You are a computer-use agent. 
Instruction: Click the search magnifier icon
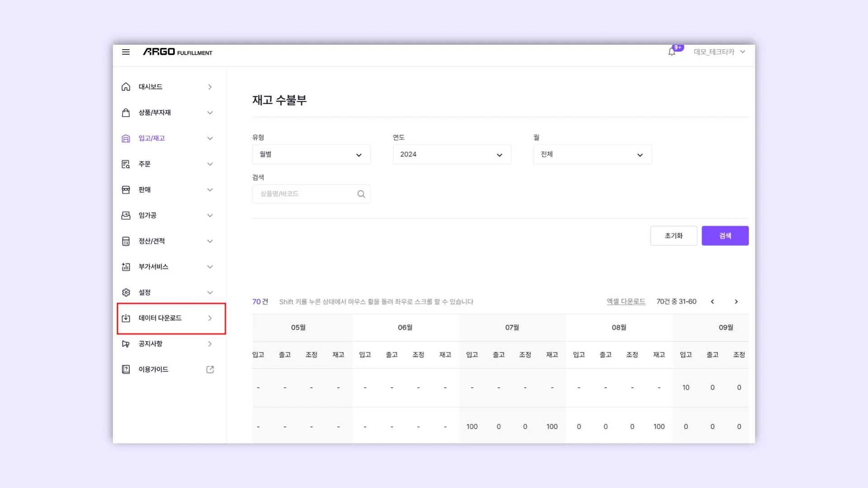(361, 194)
